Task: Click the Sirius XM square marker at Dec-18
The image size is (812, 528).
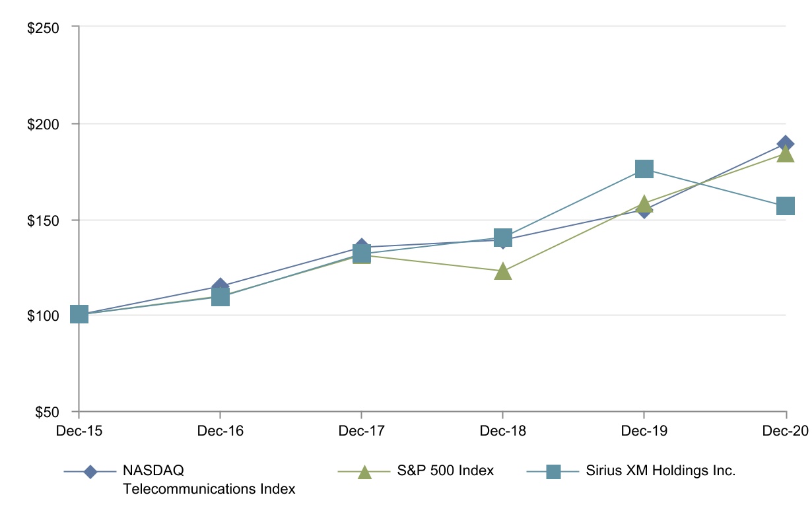Action: [502, 236]
